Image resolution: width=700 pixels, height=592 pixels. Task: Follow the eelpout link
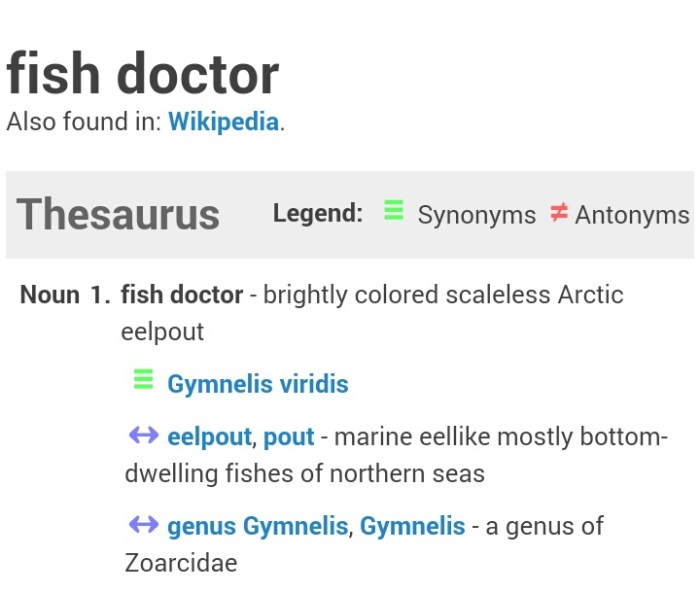pos(209,437)
